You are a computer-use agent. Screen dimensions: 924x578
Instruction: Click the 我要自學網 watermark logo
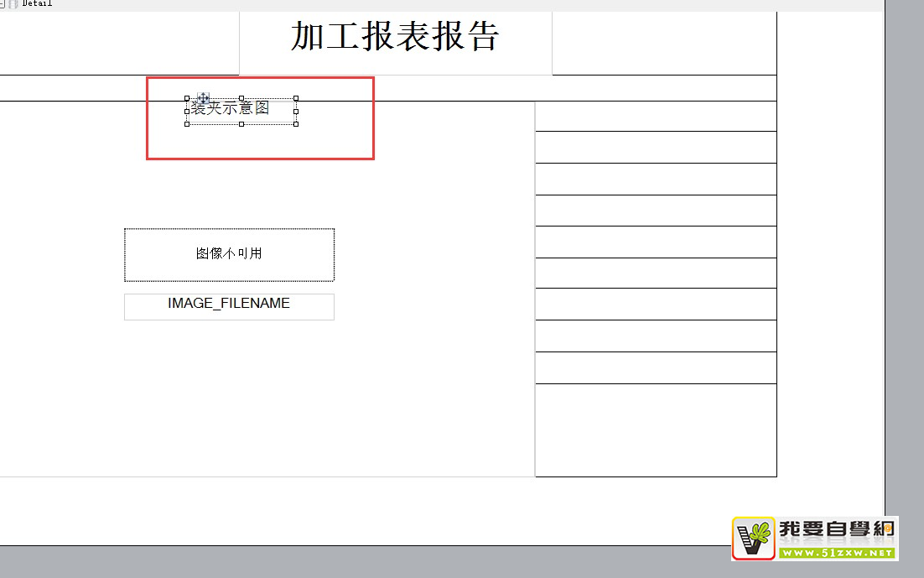pos(814,538)
